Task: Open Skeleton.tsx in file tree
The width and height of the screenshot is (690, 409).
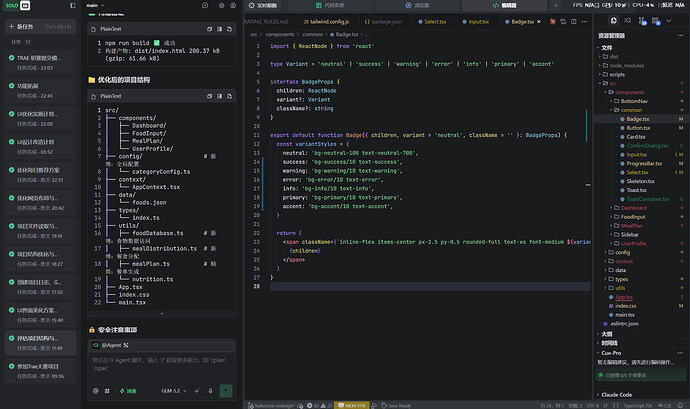Action: 640,181
